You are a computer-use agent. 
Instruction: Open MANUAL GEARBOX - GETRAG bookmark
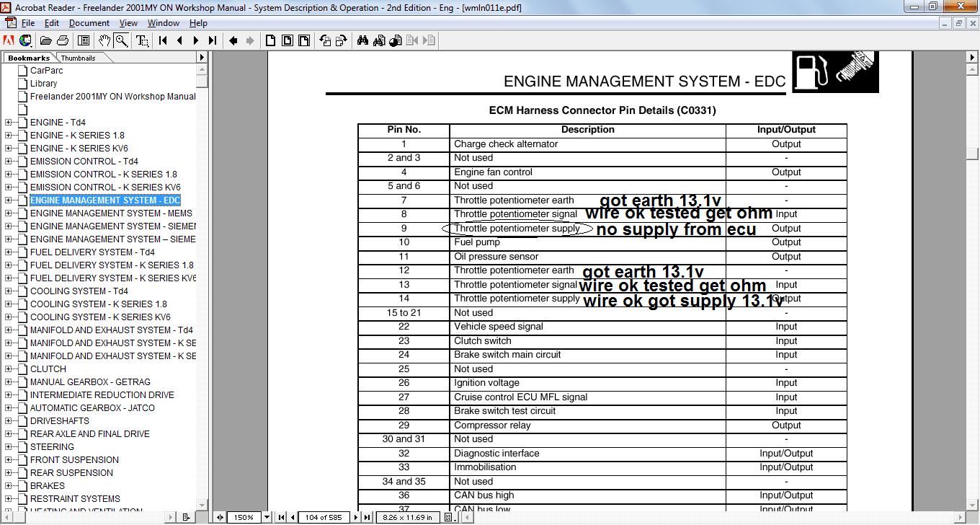(x=91, y=382)
